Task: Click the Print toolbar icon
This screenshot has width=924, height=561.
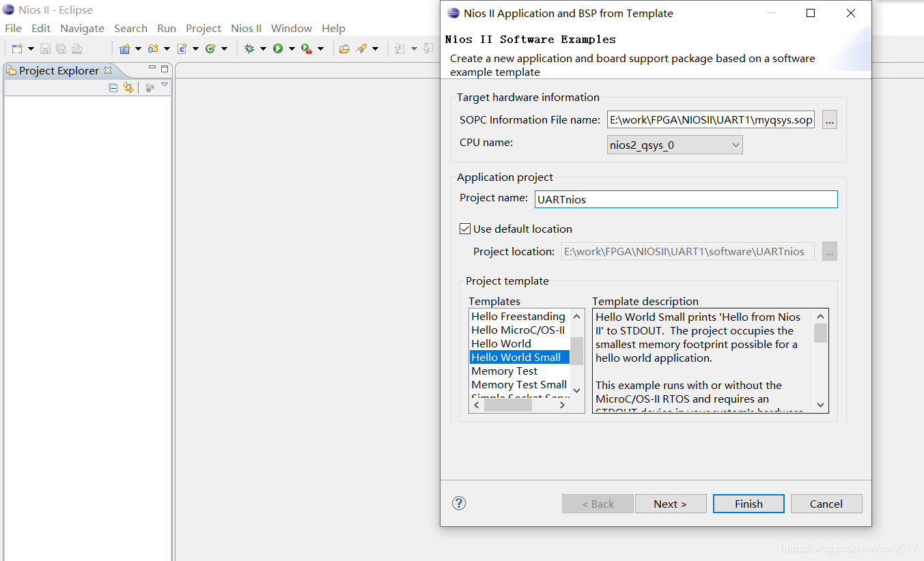Action: coord(76,48)
